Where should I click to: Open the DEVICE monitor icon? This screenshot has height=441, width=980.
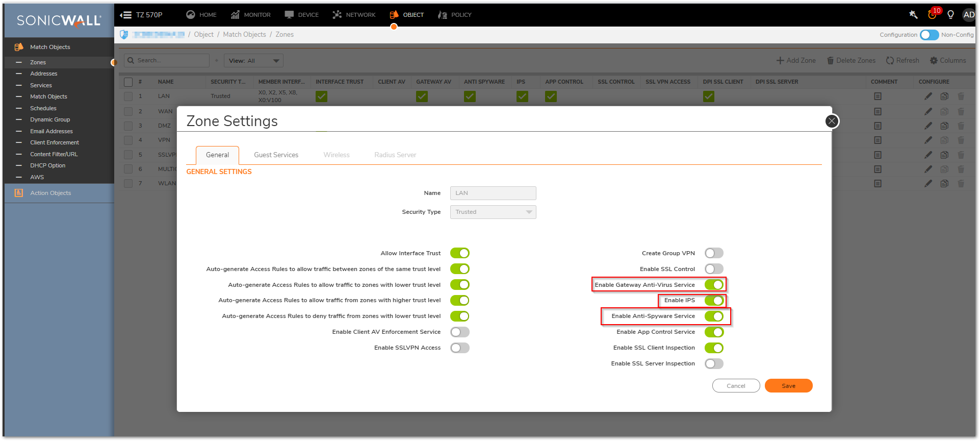pos(289,15)
